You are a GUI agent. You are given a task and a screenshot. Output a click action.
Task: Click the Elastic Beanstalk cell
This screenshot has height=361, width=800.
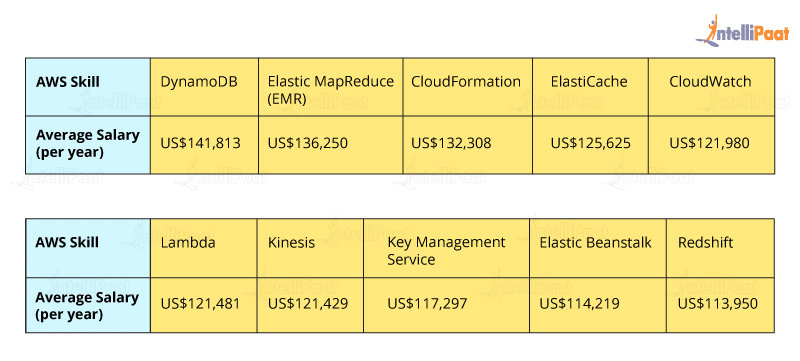click(598, 248)
